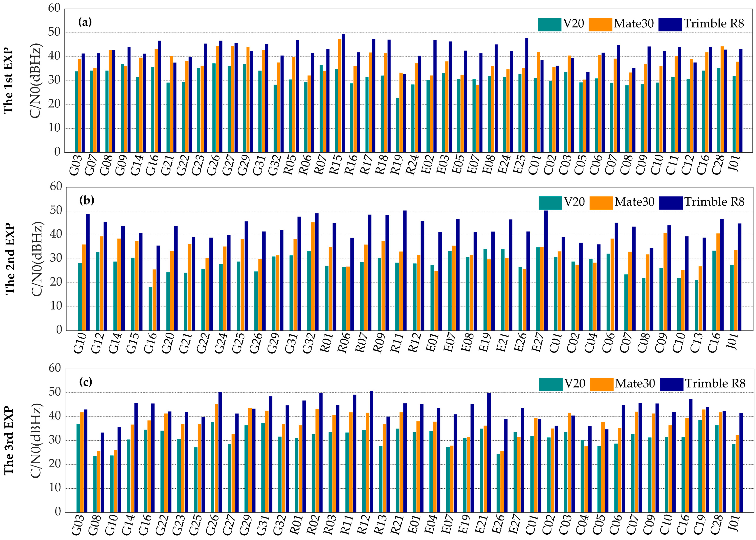756x540 pixels.
Task: Click the V20 teal swatch in panel (c) legend
Action: pyautogui.click(x=551, y=384)
